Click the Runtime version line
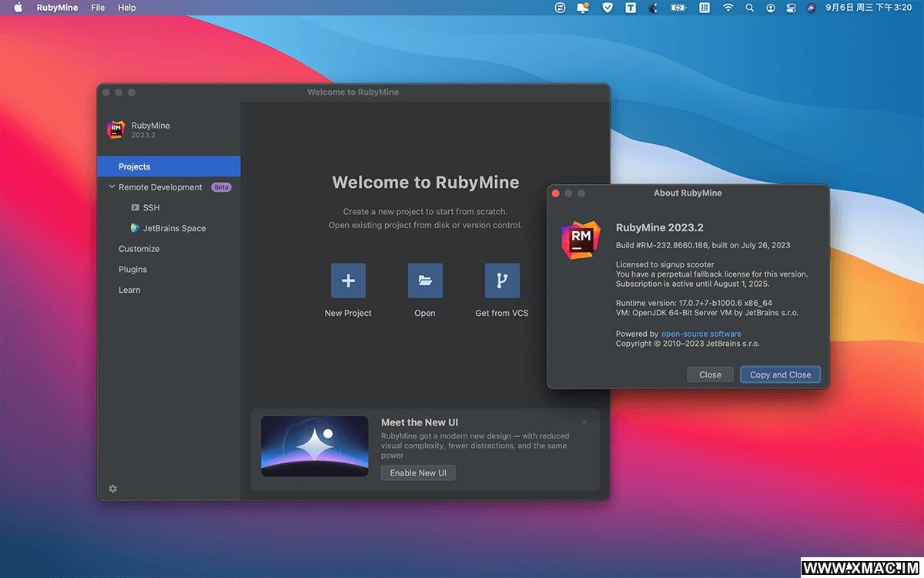 coord(694,303)
